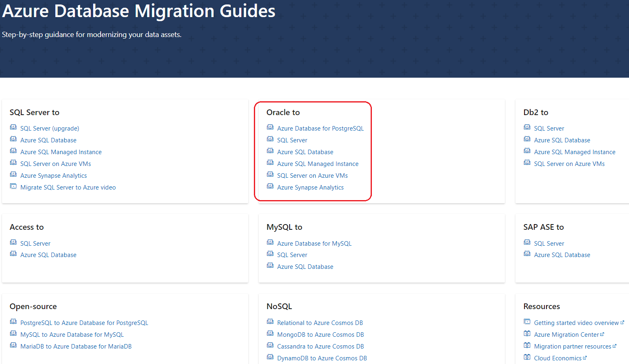Click guide icon beside Db2 SQL Server link

527,127
